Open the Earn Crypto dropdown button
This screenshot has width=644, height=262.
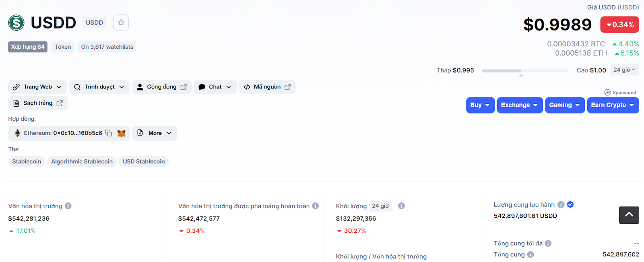(613, 105)
